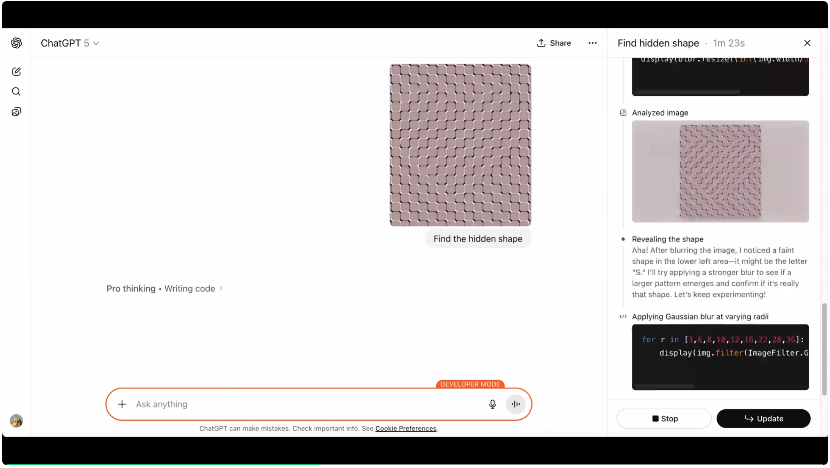The width and height of the screenshot is (830, 468).
Task: Open the ChatGPT 5 model dropdown
Action: (70, 43)
